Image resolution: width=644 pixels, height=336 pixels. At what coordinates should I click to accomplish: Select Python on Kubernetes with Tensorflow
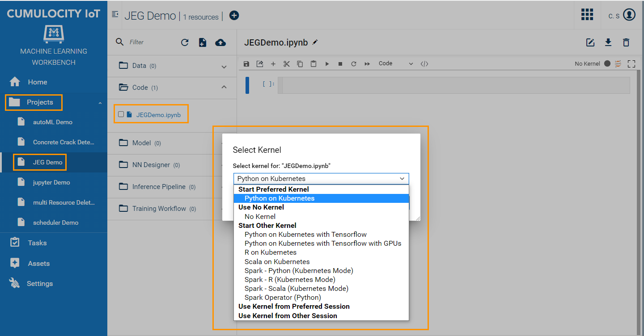[321, 235]
